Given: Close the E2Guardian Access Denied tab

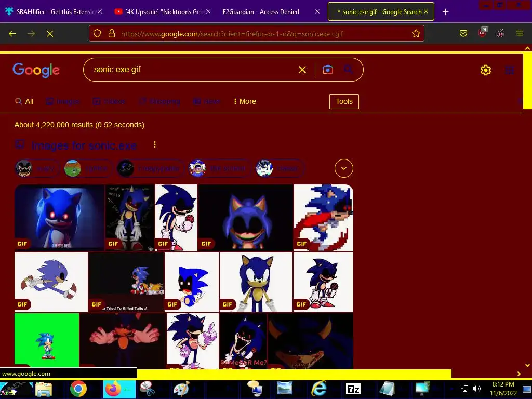Looking at the screenshot, I should click(x=317, y=11).
